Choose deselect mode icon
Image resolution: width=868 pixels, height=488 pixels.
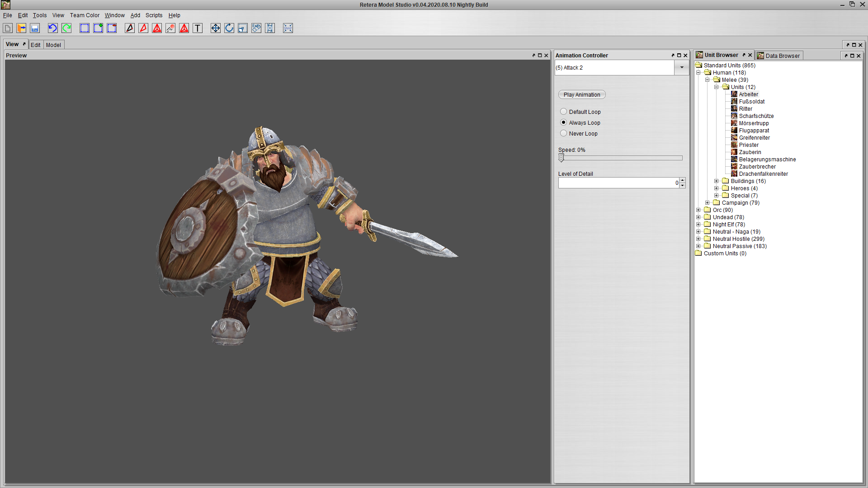pos(112,28)
